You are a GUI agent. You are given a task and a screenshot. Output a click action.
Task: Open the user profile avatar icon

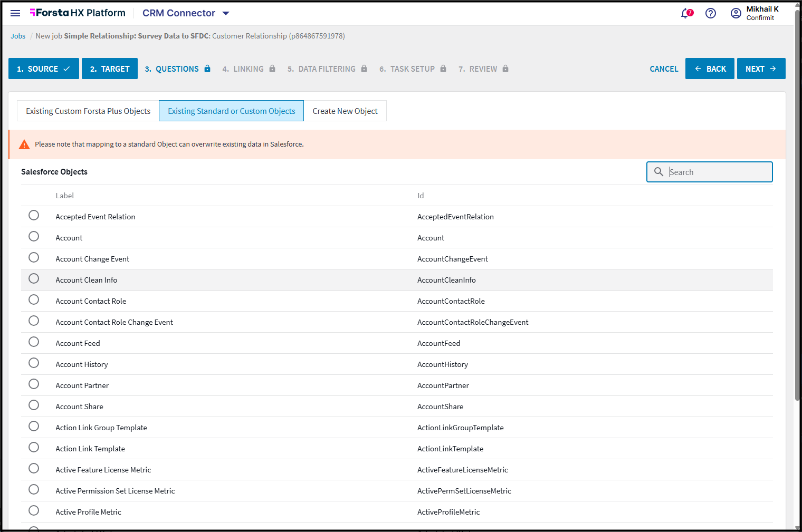[736, 13]
